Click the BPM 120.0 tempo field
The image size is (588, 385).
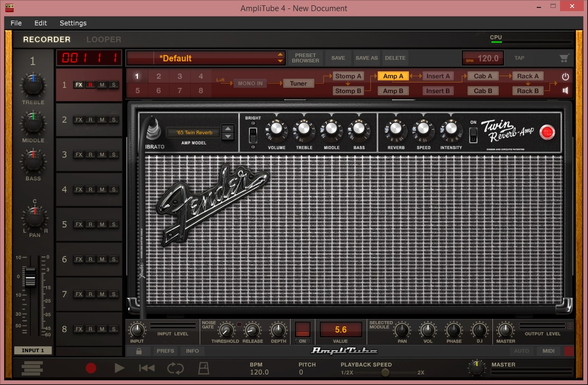point(482,58)
